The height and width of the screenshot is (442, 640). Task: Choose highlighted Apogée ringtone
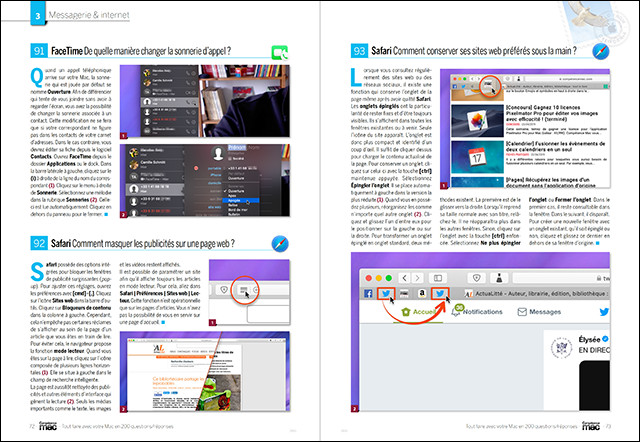(x=241, y=200)
